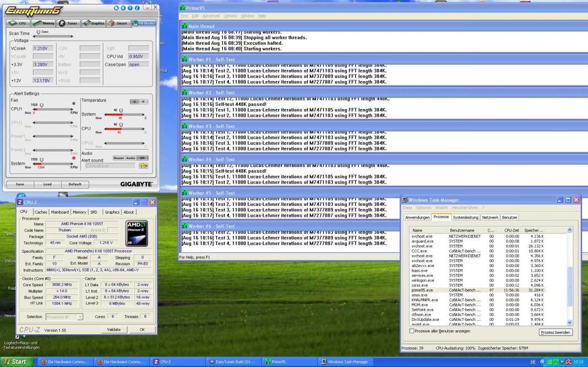Click the Worker #3 Self-Test window icon
Image resolution: width=588 pixels, height=367 pixels.
(184, 126)
